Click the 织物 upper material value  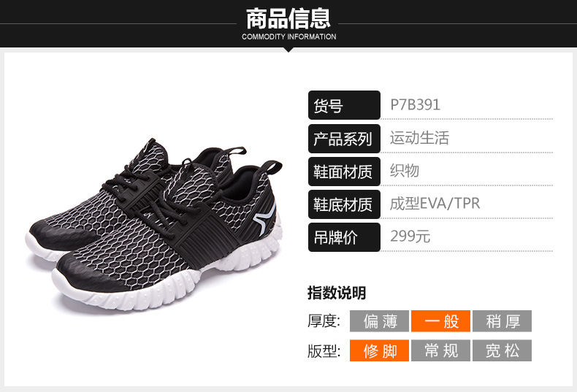pos(405,171)
